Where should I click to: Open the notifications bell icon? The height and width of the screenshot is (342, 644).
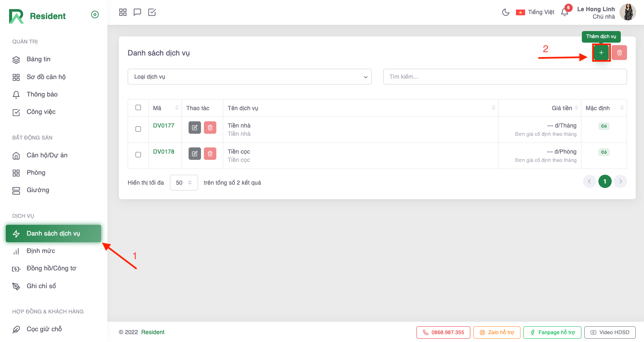564,12
